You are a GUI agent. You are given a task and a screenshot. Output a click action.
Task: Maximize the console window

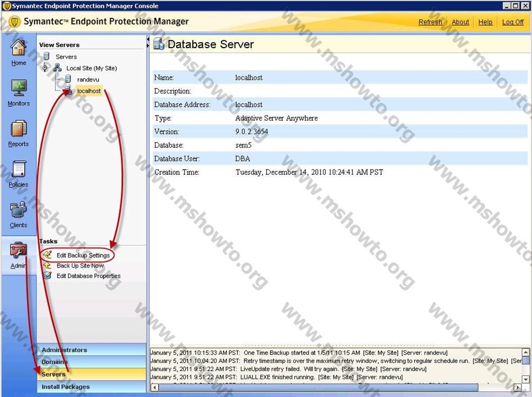pyautogui.click(x=516, y=6)
